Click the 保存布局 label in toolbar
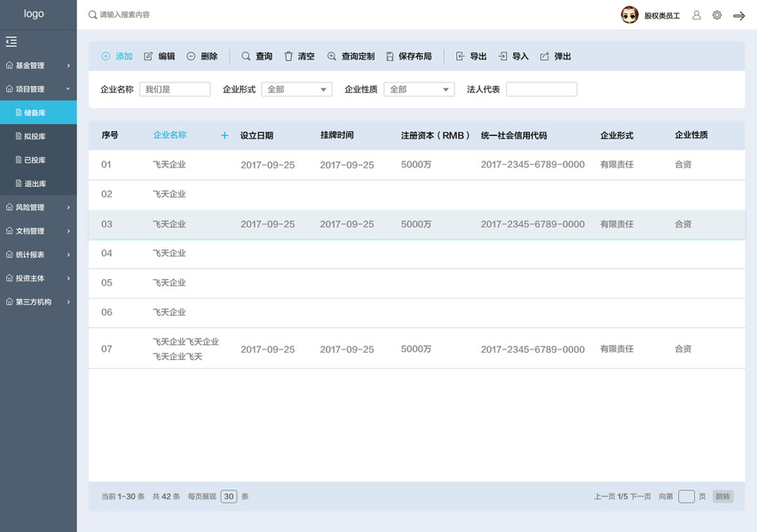Screen dimensions: 757x532 (414, 57)
